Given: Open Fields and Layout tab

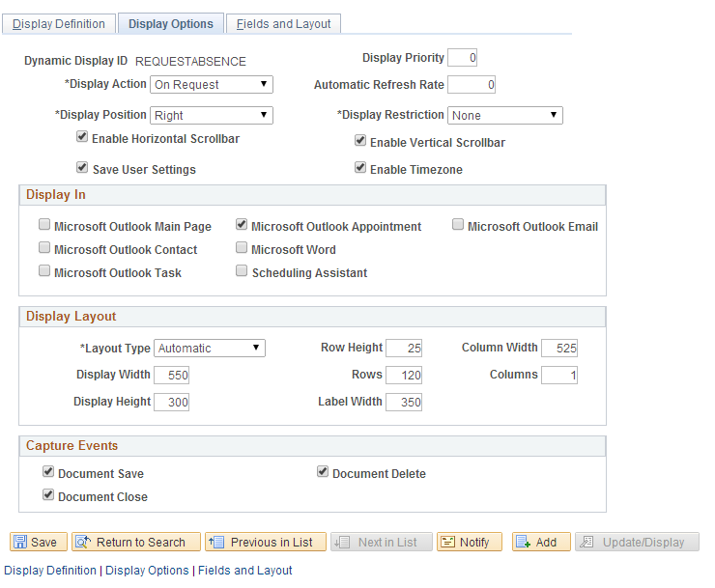Looking at the screenshot, I should [283, 24].
